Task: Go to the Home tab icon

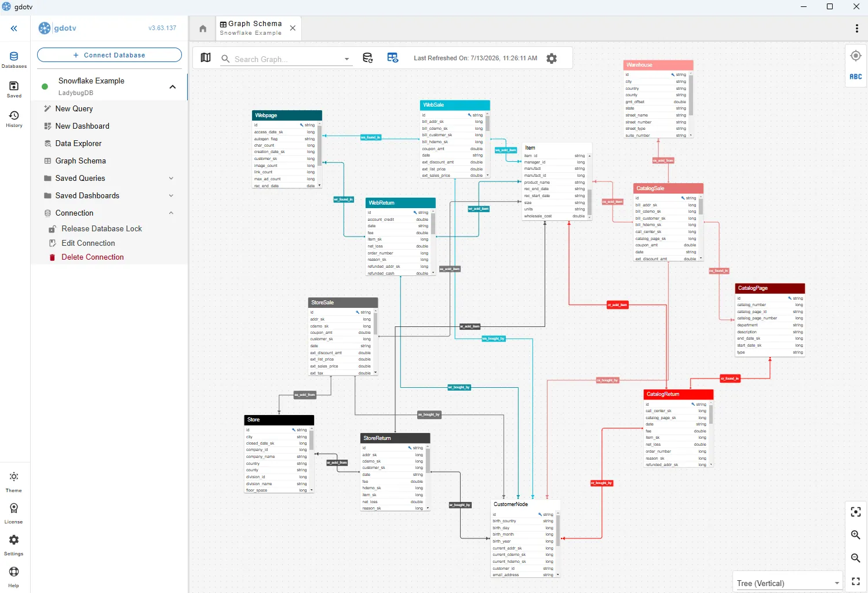Action: coord(203,28)
